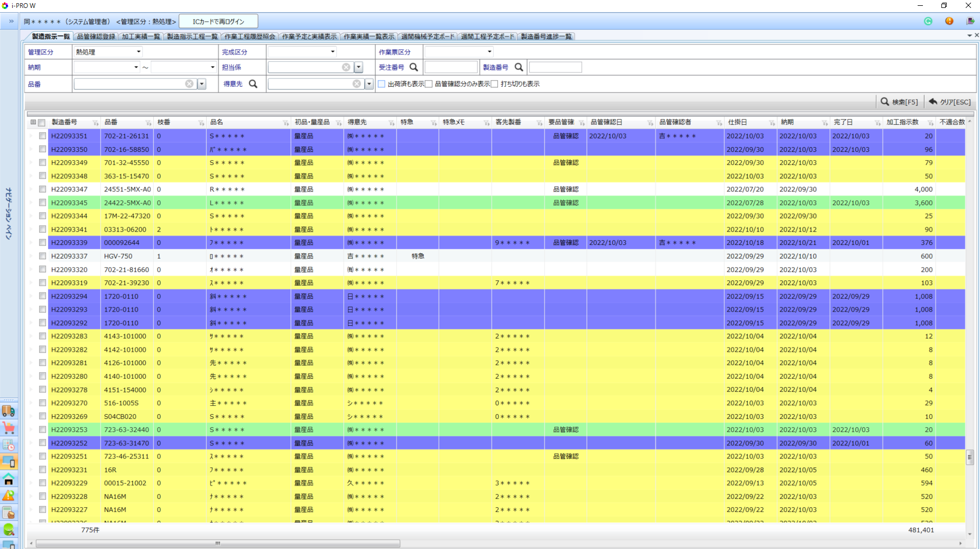The height and width of the screenshot is (549, 980).
Task: Open the 週間機械予定ボード tab
Action: [x=427, y=36]
